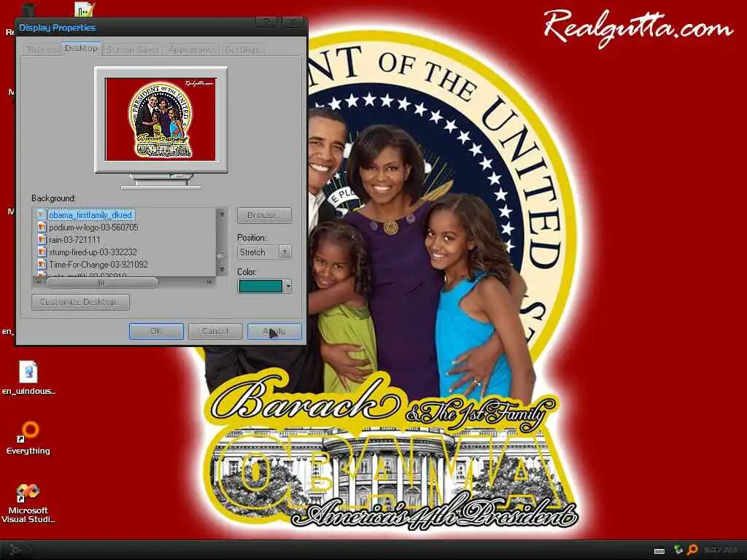Choose podium-w-logo-03-560705 background

pos(94,227)
